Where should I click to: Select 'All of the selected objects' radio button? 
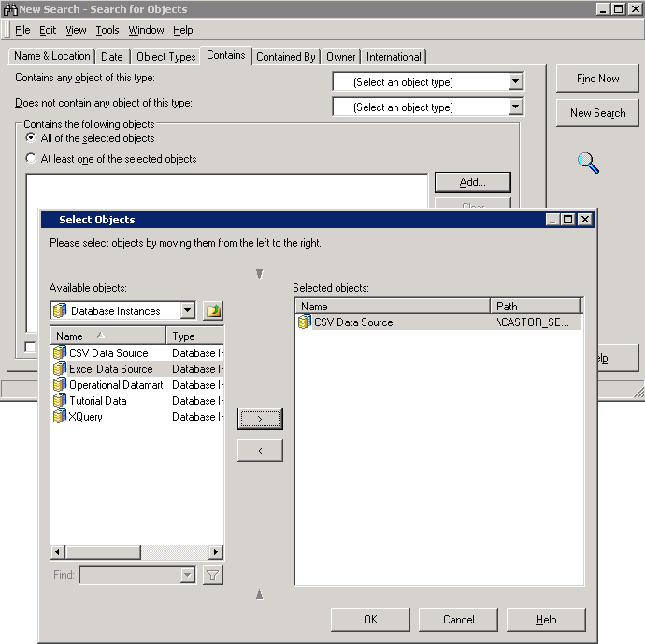click(x=31, y=138)
